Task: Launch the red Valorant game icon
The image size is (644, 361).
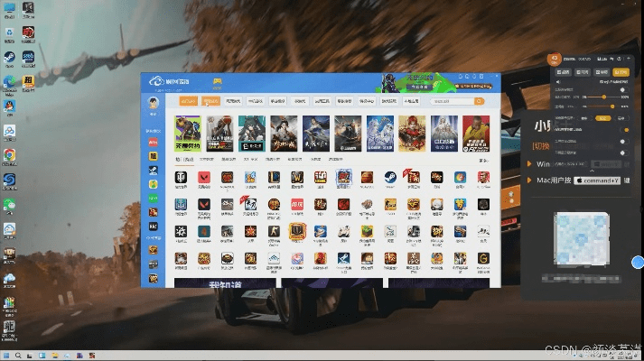Action: tap(204, 177)
